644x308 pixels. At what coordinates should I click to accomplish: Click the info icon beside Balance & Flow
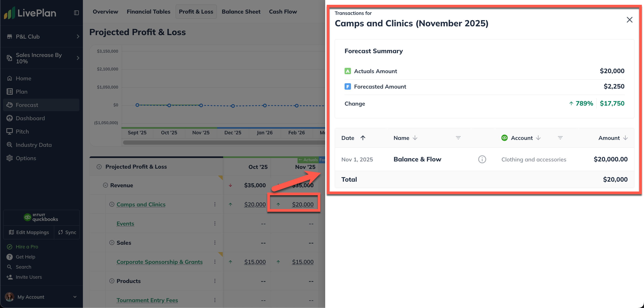click(x=482, y=159)
